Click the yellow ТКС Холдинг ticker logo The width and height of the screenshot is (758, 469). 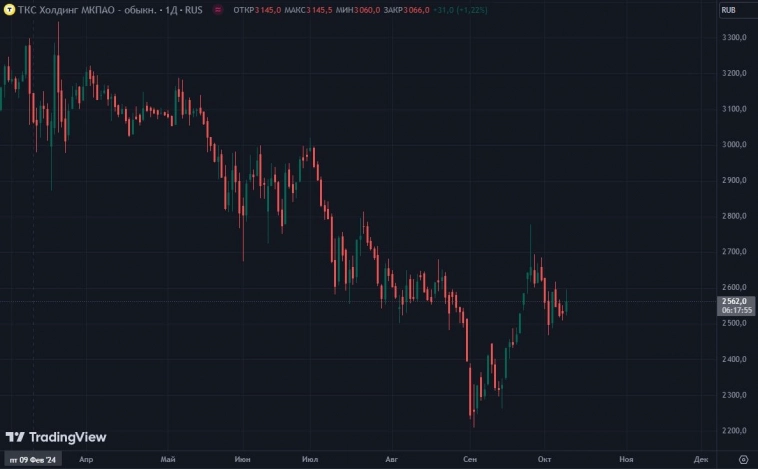point(8,10)
